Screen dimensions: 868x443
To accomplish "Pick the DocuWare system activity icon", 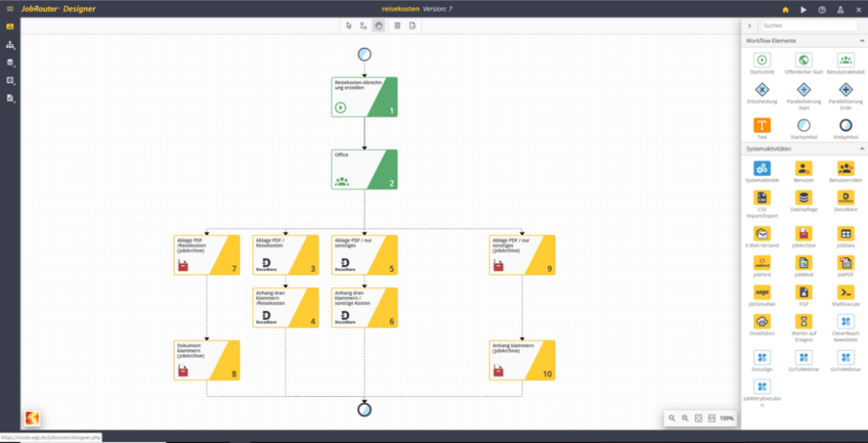I will pyautogui.click(x=845, y=198).
